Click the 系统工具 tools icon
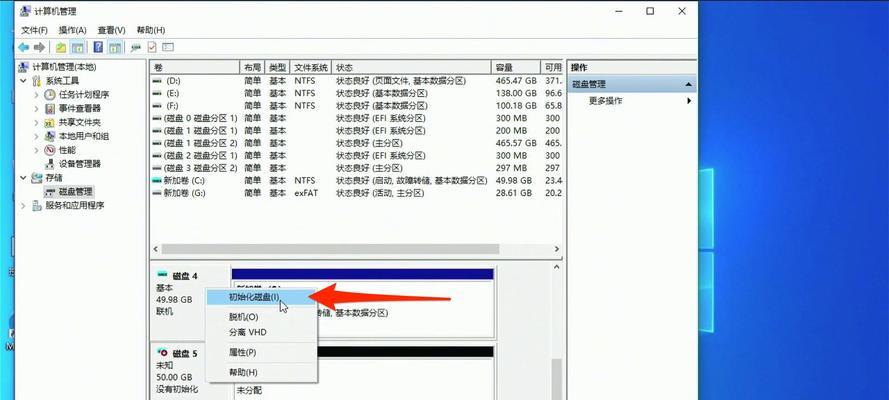This screenshot has width=889, height=400. 37,80
